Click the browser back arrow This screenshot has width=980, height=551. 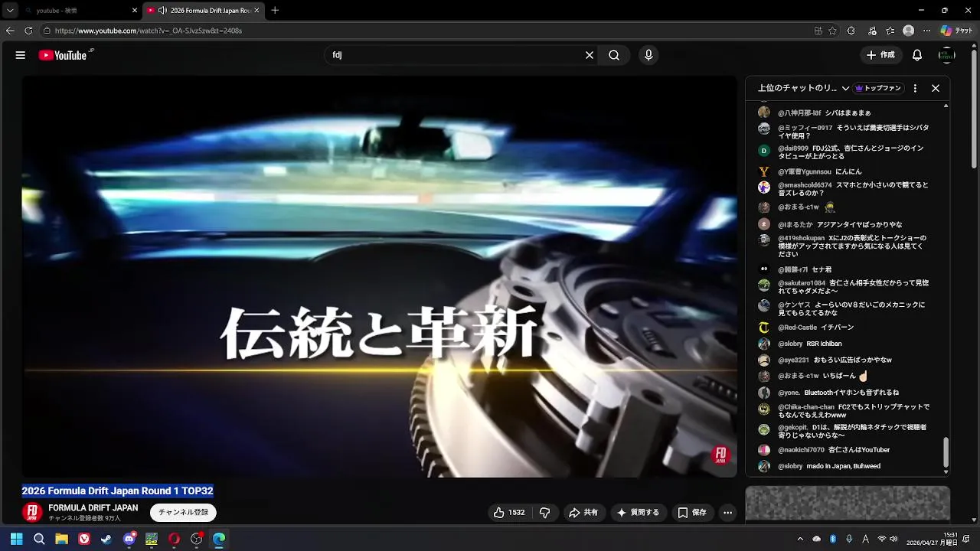10,31
